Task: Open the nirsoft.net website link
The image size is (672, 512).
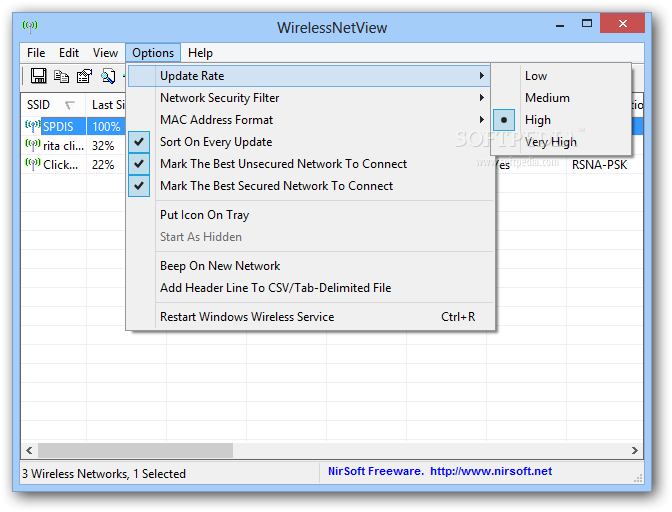Action: pyautogui.click(x=491, y=471)
